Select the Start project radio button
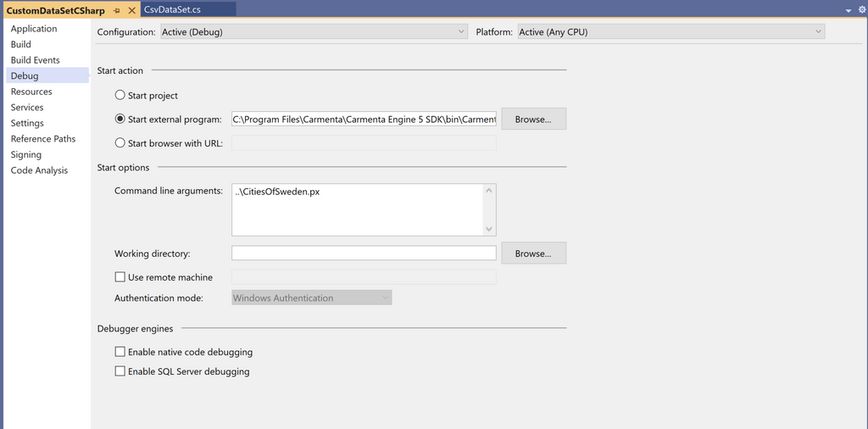Image resolution: width=868 pixels, height=429 pixels. pyautogui.click(x=120, y=95)
